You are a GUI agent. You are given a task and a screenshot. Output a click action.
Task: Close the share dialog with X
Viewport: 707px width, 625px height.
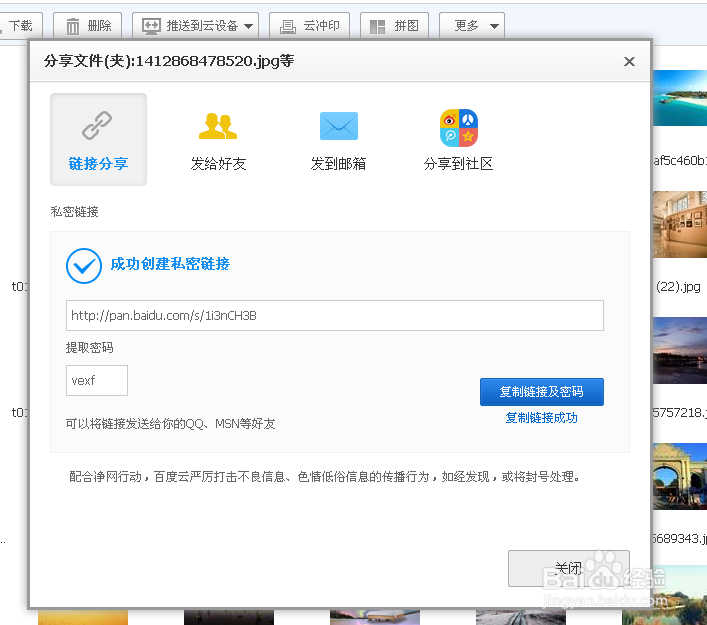pos(629,61)
